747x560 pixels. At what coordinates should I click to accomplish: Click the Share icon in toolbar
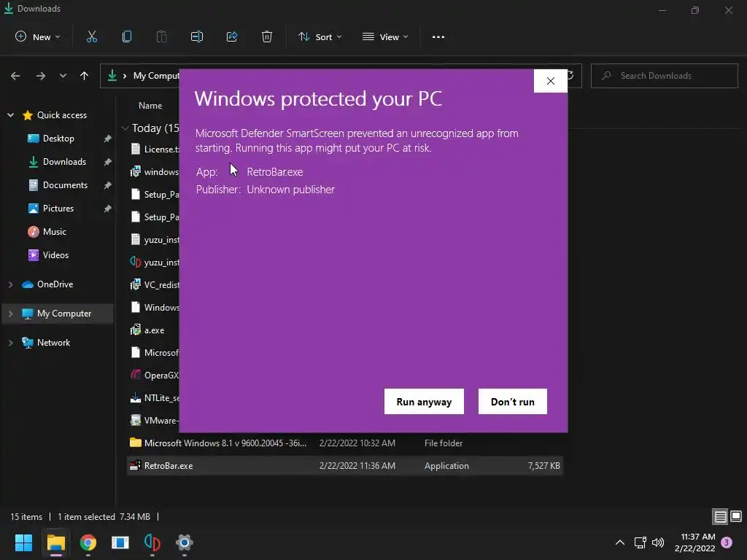pyautogui.click(x=232, y=36)
